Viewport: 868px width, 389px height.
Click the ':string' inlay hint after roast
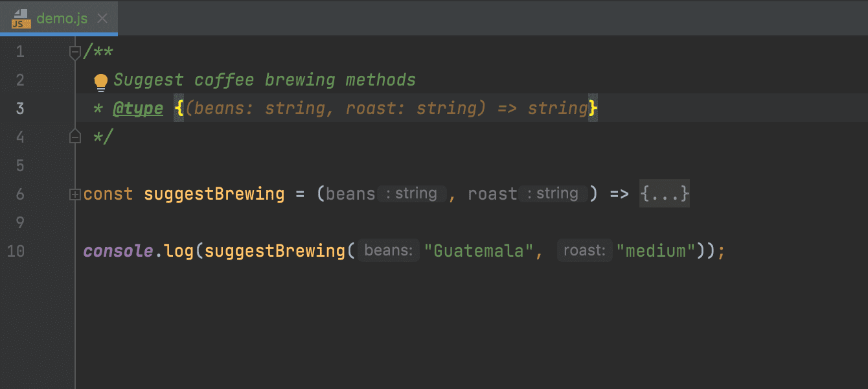tap(553, 194)
